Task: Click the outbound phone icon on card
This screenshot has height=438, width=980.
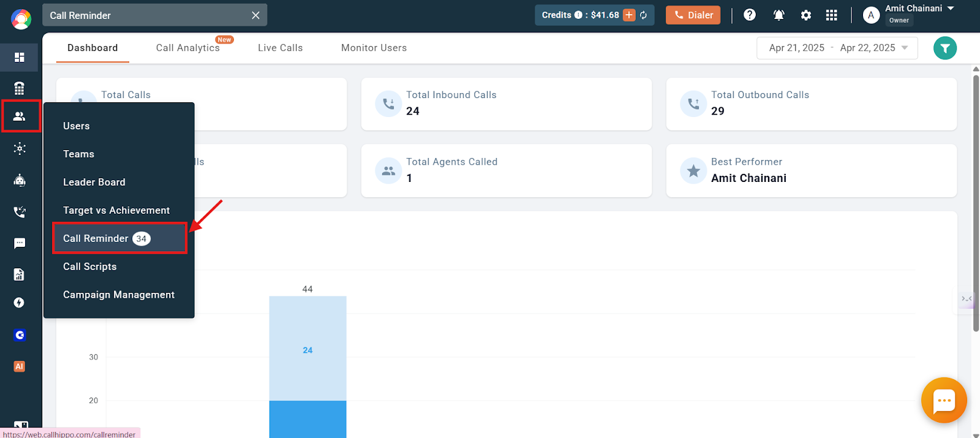Action: tap(693, 104)
